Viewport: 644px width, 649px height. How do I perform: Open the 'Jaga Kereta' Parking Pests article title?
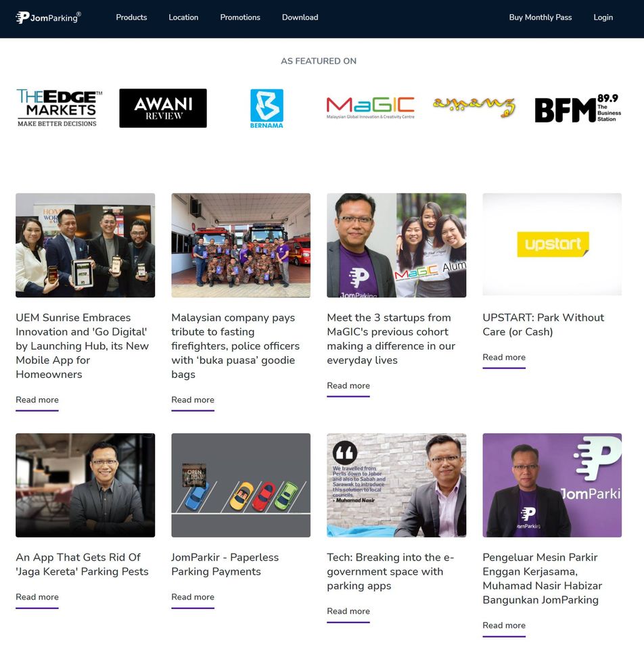pyautogui.click(x=82, y=564)
